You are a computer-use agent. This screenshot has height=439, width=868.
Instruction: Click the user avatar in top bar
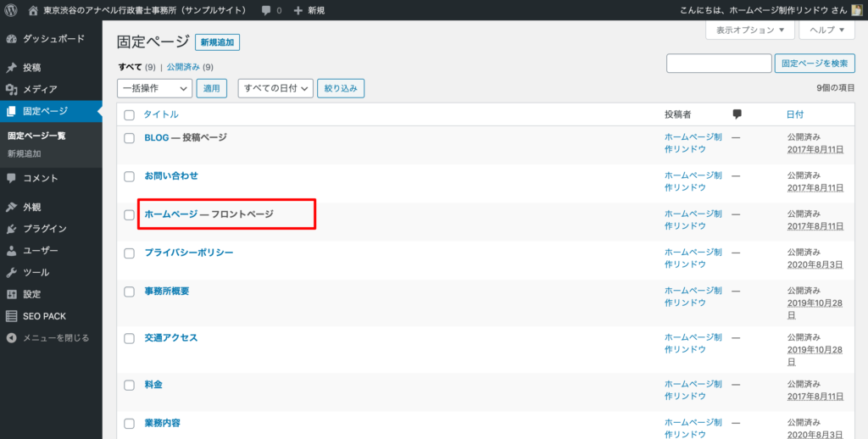click(x=856, y=10)
